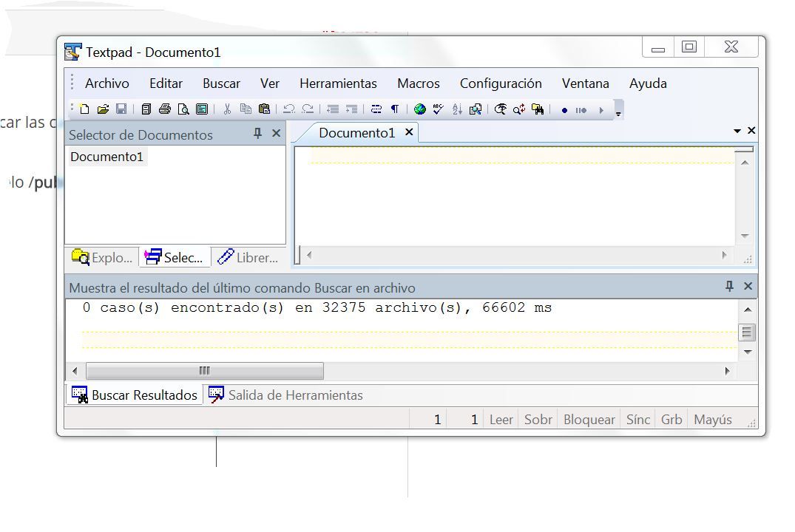Open the Ventana menu

coord(586,83)
